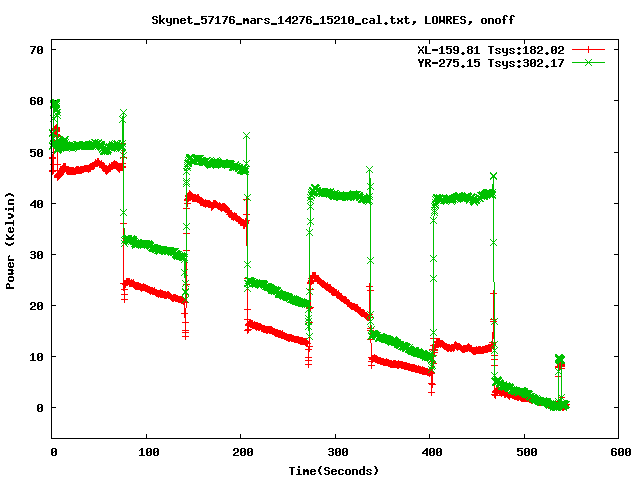The width and height of the screenshot is (640, 480).
Task: Click the plot title Skynet_57176_mars_14276_15210_cal.txt
Action: tap(284, 20)
